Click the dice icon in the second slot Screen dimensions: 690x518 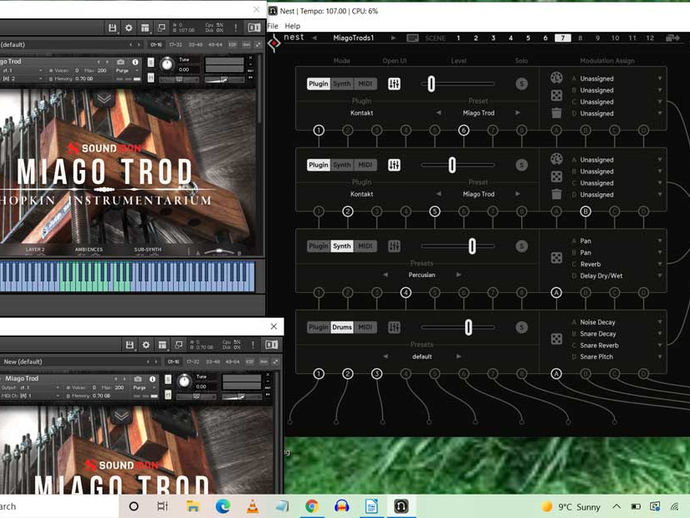point(556,177)
